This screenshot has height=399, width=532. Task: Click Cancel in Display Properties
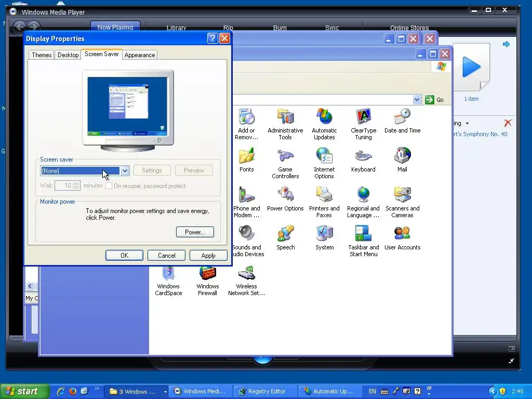(x=166, y=255)
